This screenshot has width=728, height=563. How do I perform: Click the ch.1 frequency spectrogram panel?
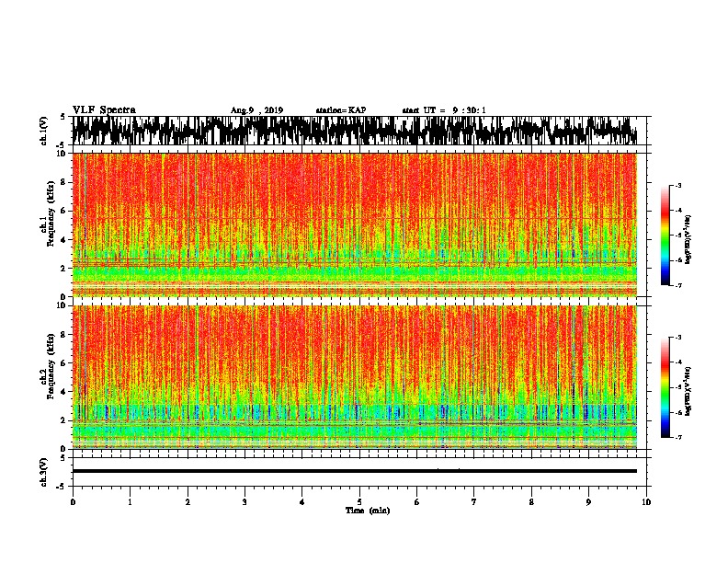[354, 224]
